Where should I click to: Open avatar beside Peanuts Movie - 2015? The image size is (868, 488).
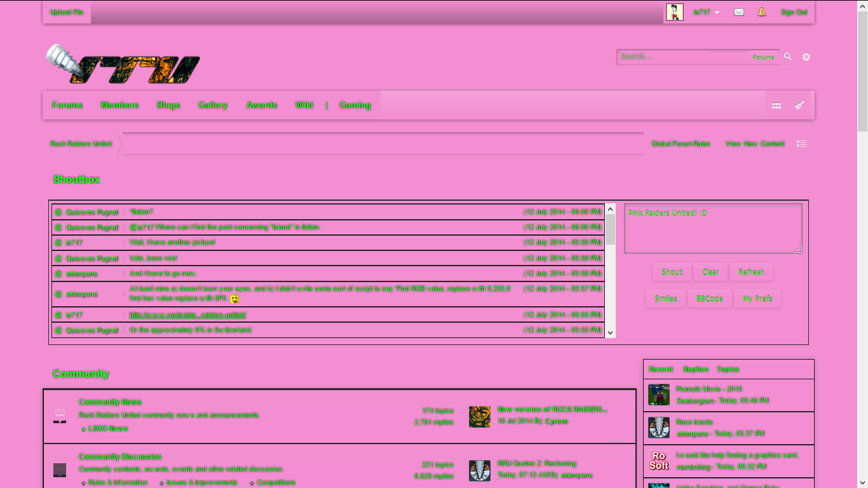coord(659,395)
